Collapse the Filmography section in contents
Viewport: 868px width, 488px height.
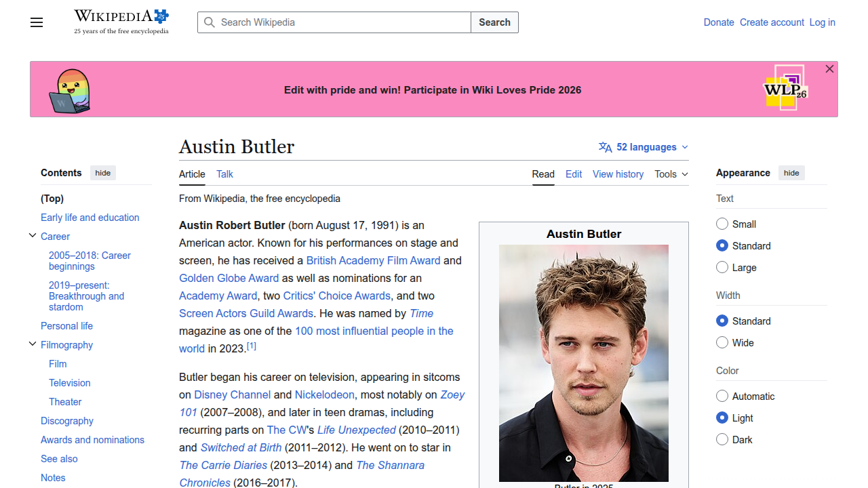32,344
